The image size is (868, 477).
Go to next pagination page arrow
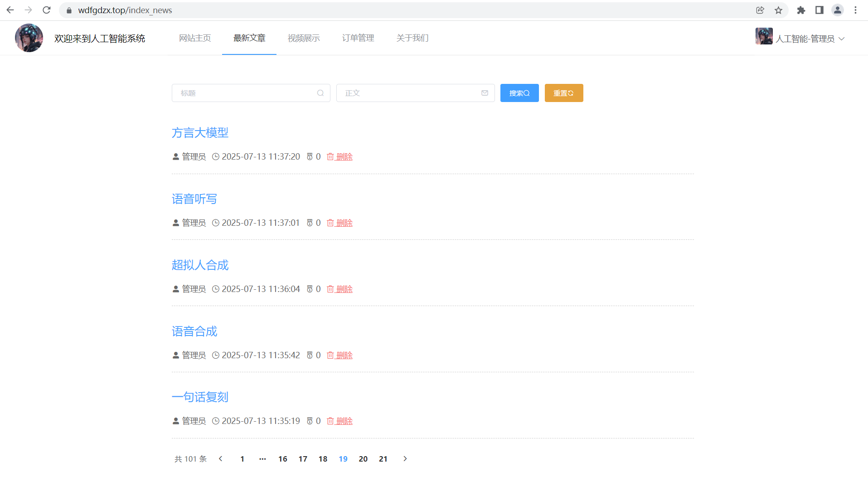[x=405, y=459]
